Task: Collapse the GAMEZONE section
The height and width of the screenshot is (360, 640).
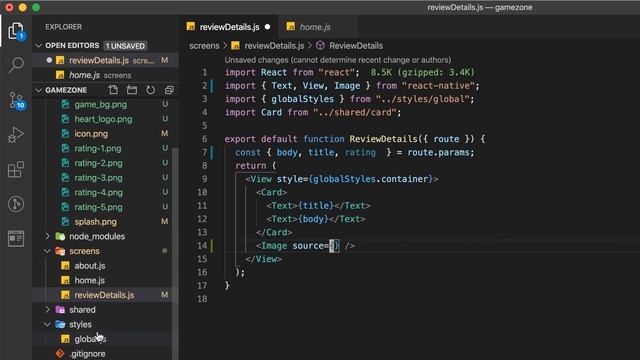Action: point(39,90)
